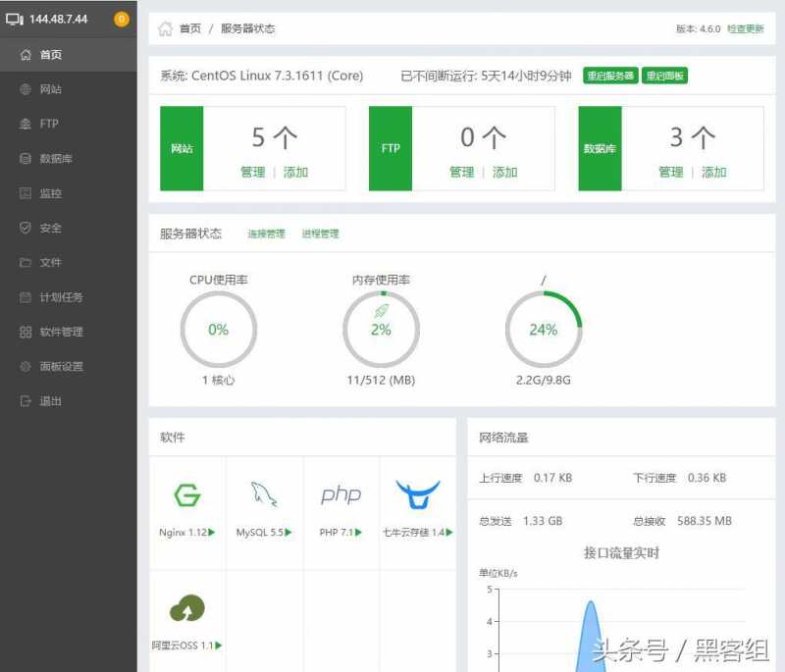Click the home icon in the breadcrumb
The height and width of the screenshot is (672, 785).
tap(165, 28)
